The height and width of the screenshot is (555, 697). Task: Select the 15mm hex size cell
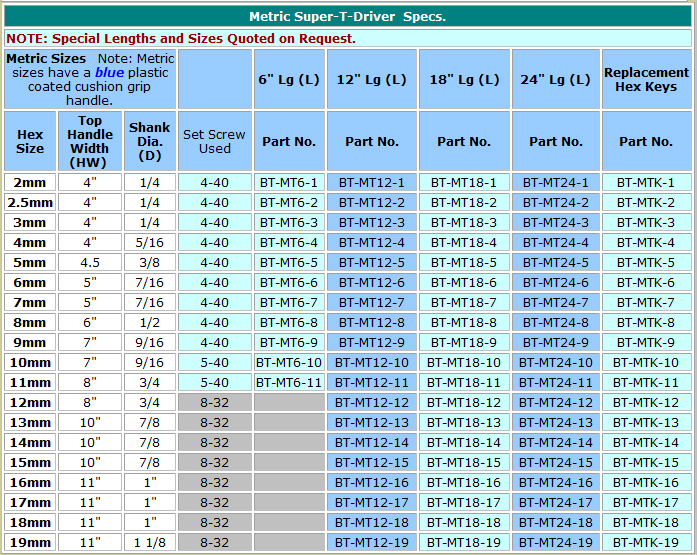(30, 462)
